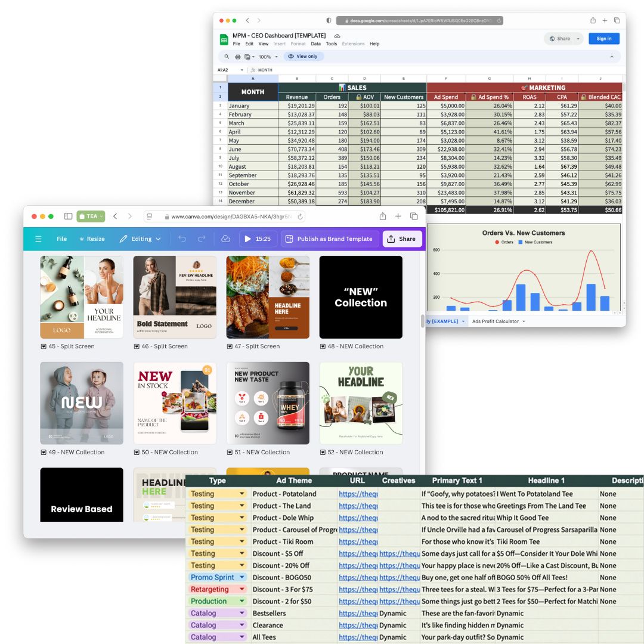
Task: Toggle Safari sidebar icon in Canva window
Action: click(68, 216)
